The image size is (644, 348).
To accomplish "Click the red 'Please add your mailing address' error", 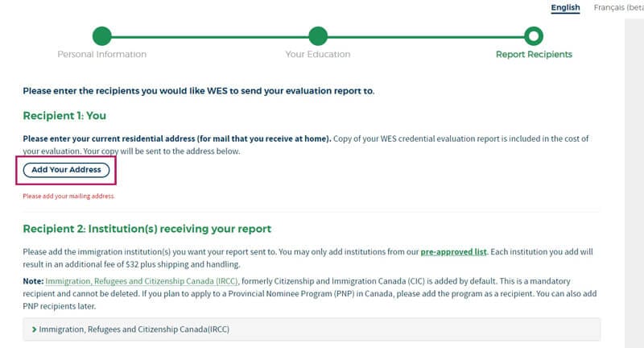I will tap(68, 196).
